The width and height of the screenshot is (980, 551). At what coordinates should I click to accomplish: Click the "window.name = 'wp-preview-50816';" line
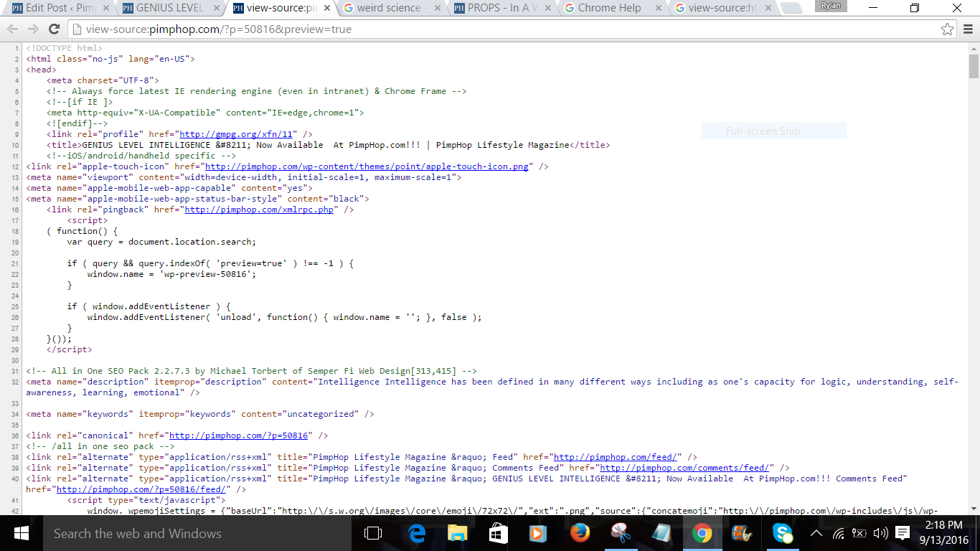point(171,274)
